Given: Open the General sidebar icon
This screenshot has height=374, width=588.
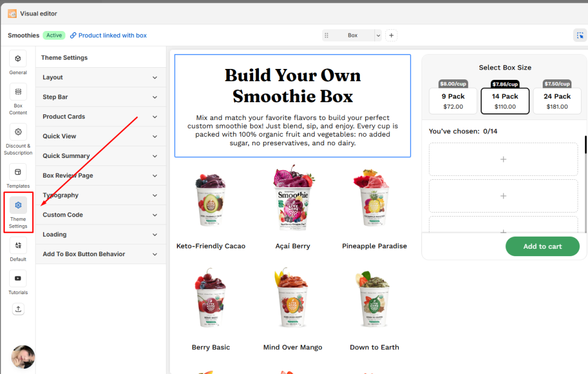Looking at the screenshot, I should (x=18, y=59).
